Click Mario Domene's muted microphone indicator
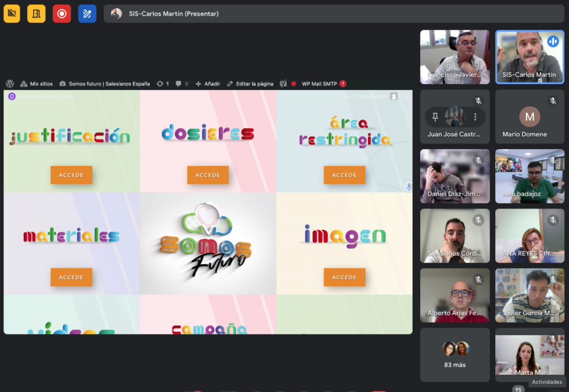This screenshot has height=392, width=569. pyautogui.click(x=553, y=101)
